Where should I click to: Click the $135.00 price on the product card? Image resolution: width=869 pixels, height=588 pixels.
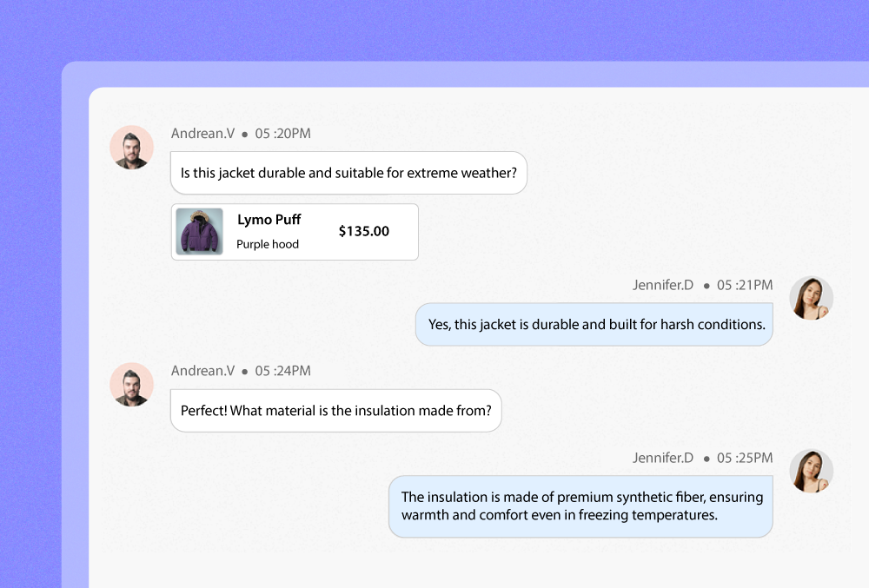pos(363,231)
